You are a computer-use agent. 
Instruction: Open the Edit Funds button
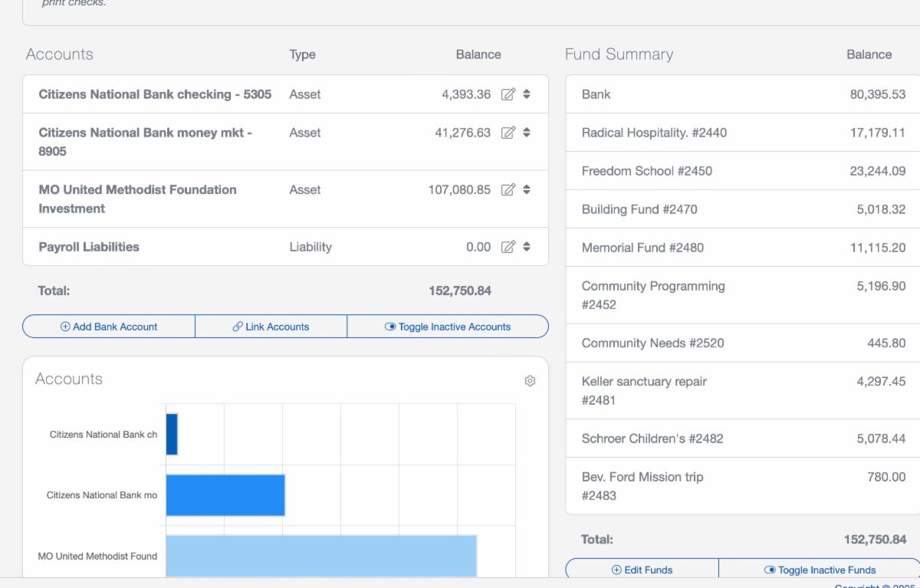[x=642, y=570]
